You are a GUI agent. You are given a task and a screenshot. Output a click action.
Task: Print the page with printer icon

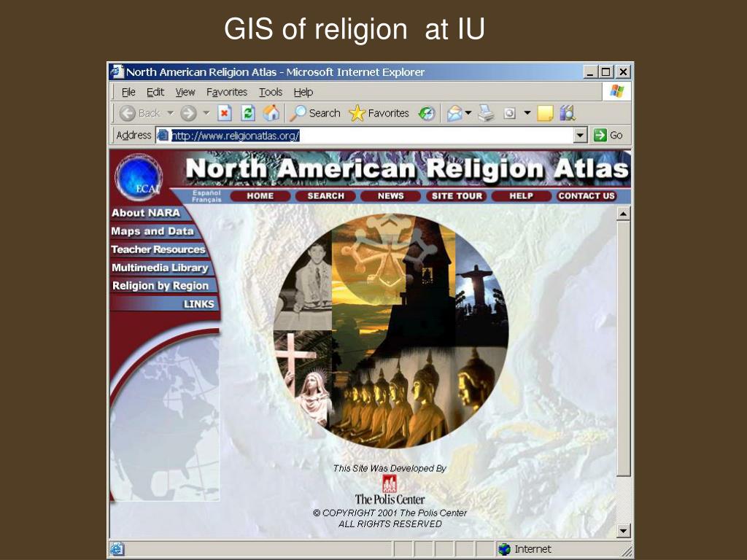(x=487, y=113)
